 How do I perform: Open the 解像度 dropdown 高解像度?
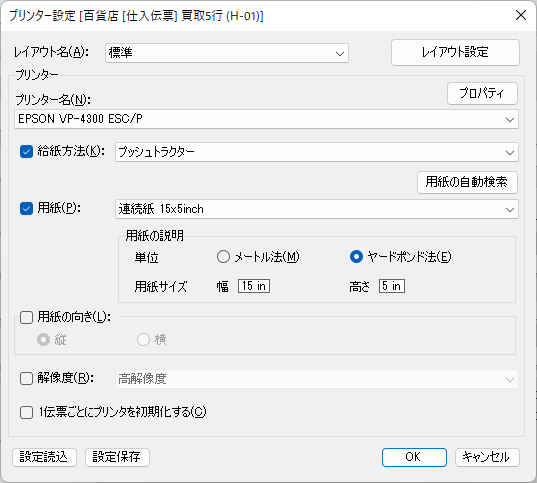(x=316, y=379)
